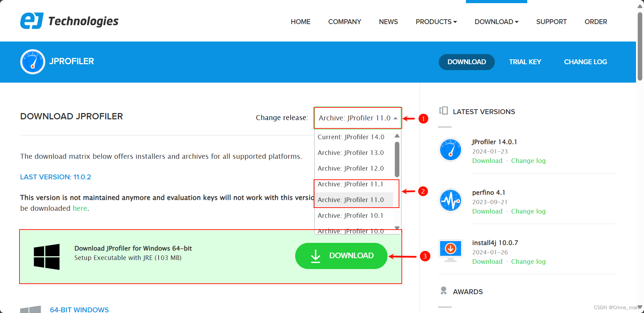This screenshot has width=644, height=313.
Task: Click the page's vertical scrollbar thumb
Action: click(640, 46)
